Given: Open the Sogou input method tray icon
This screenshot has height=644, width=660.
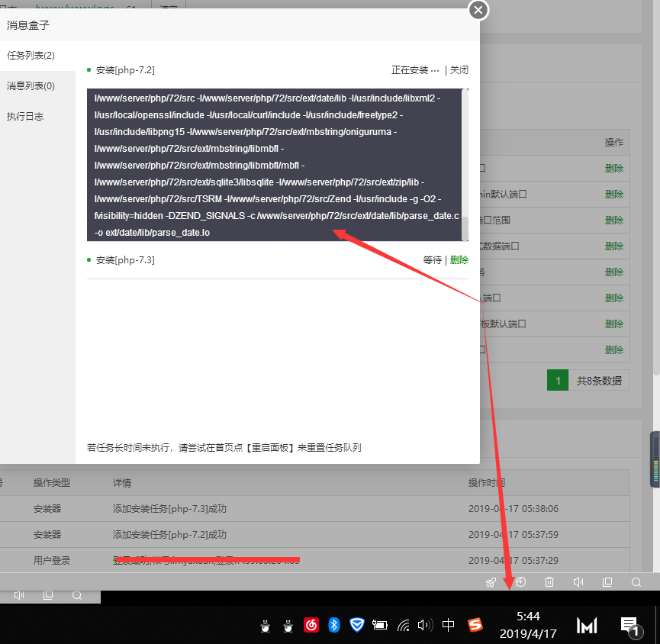Looking at the screenshot, I should click(x=475, y=625).
